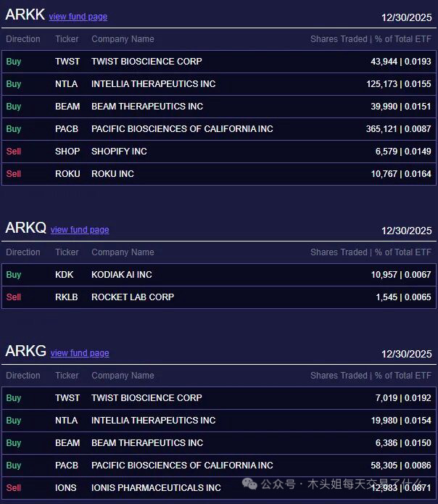
Task: Click the Shares Traded header in ARKK table
Action: point(338,39)
